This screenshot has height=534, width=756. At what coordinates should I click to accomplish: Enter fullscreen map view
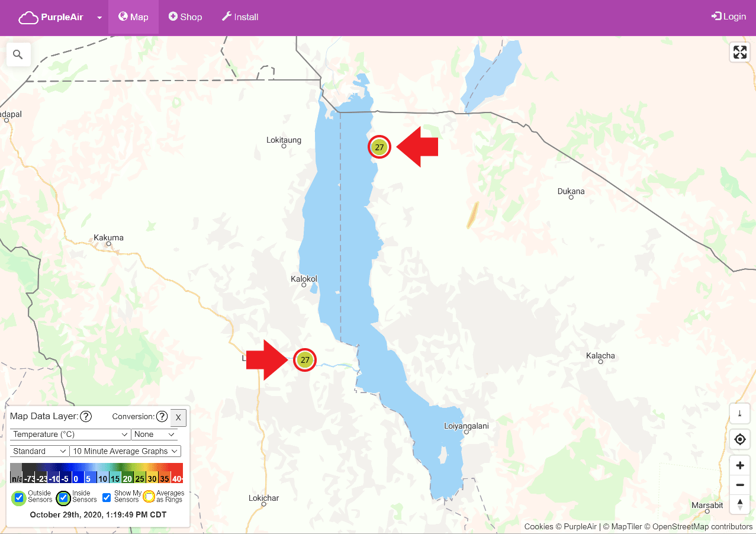[739, 52]
